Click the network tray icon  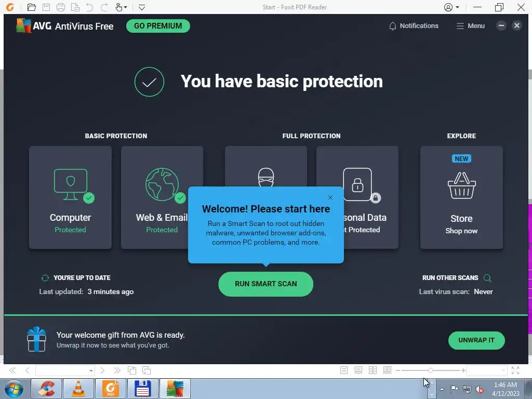[467, 389]
